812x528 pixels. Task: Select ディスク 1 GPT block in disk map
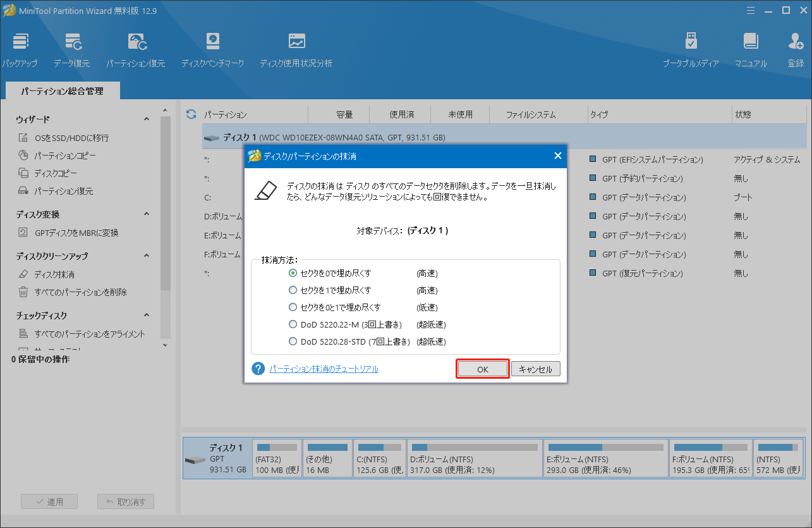click(x=217, y=458)
